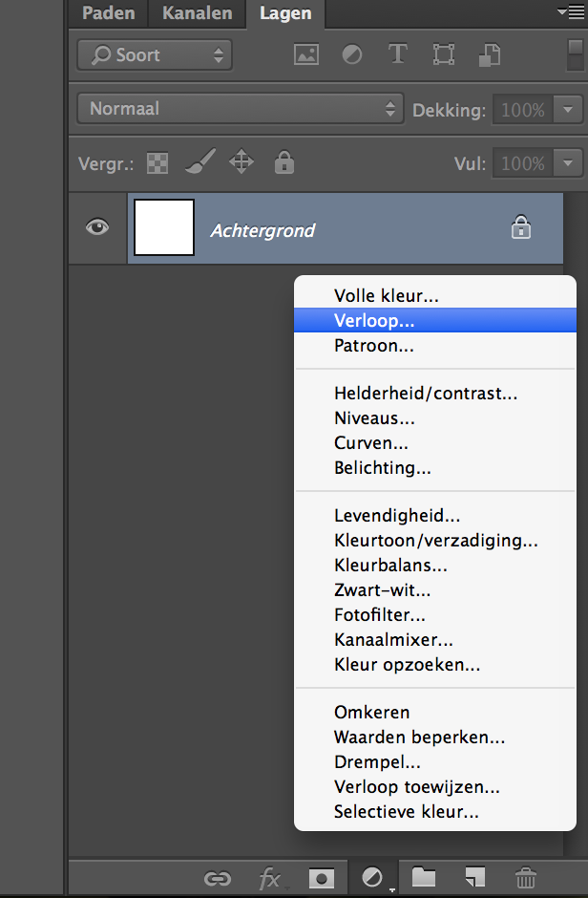Filter for adjustment layers icon

pos(352,55)
